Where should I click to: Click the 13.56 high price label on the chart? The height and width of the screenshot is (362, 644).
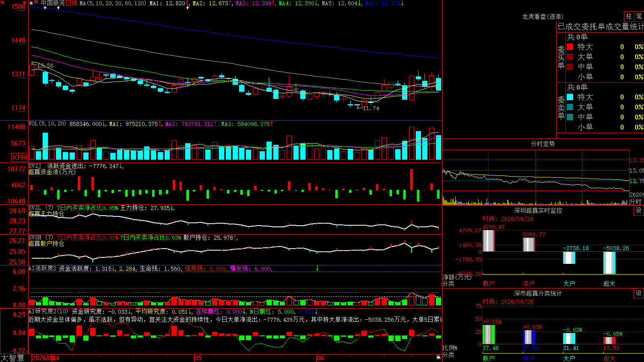point(45,66)
